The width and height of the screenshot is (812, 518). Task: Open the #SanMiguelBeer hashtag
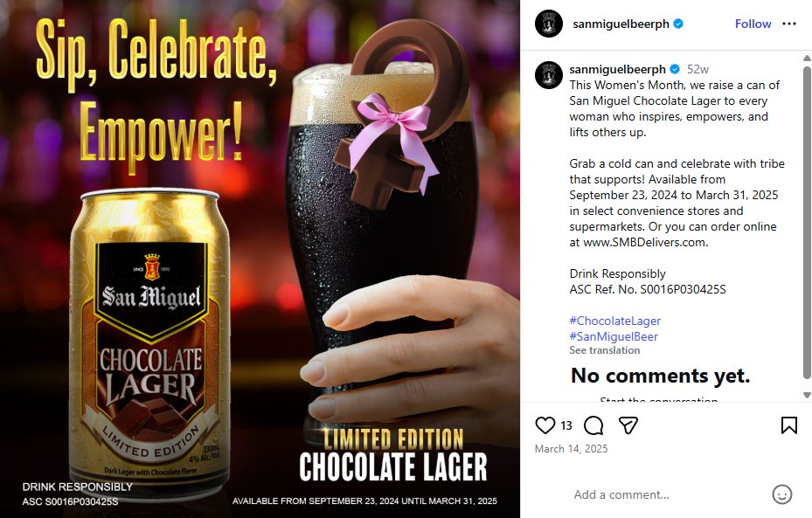[x=614, y=336]
